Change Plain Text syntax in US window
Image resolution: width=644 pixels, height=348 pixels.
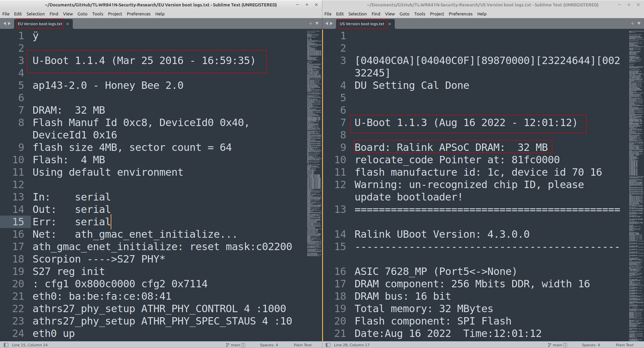tap(625, 345)
